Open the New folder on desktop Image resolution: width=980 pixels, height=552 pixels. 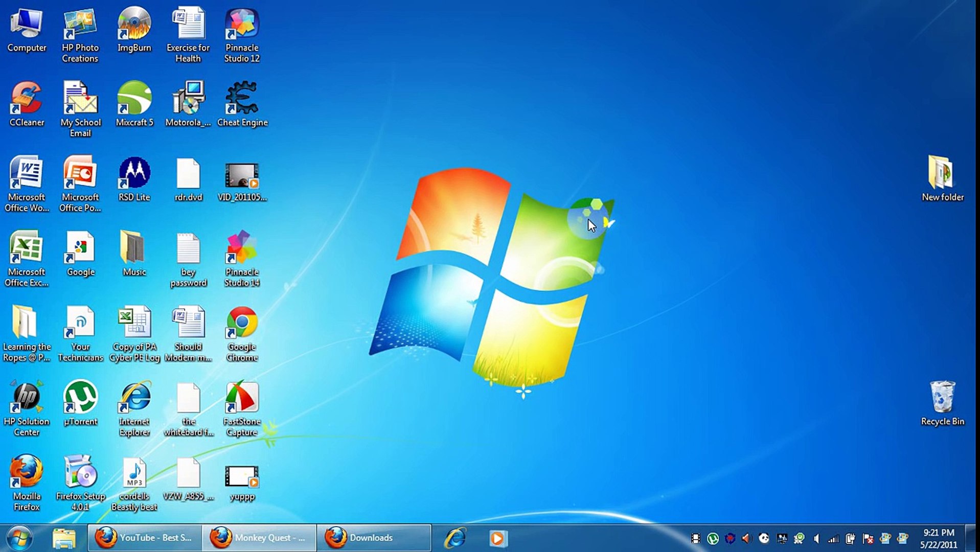click(942, 179)
